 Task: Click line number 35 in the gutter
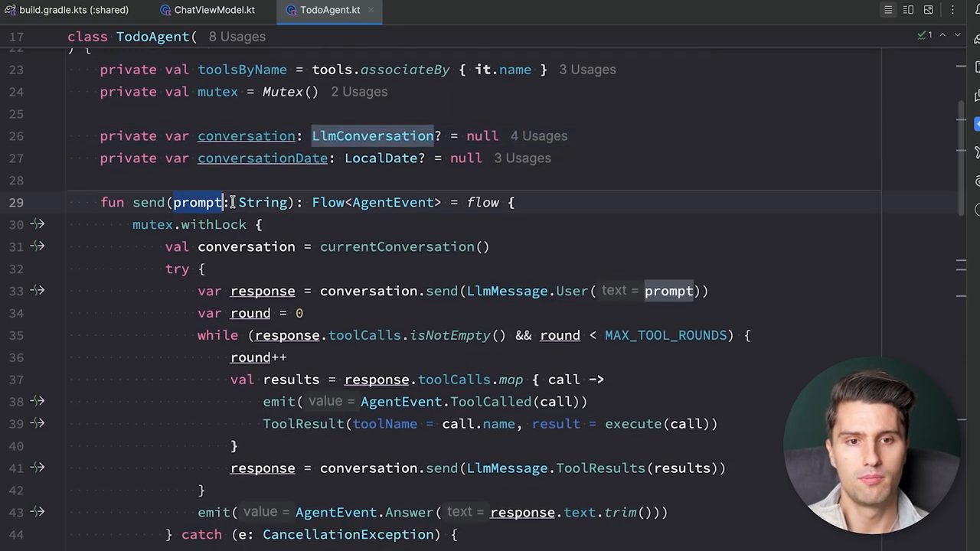16,335
